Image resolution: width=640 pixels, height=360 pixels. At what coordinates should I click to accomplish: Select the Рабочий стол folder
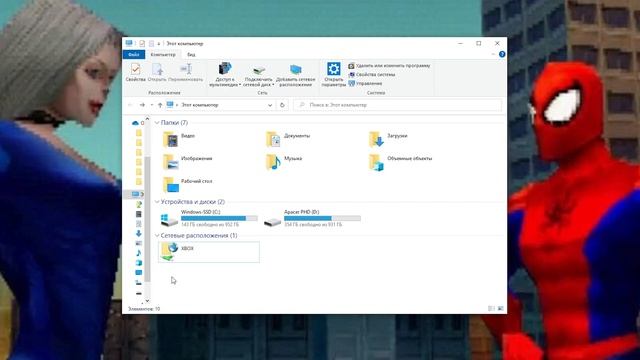click(x=188, y=184)
